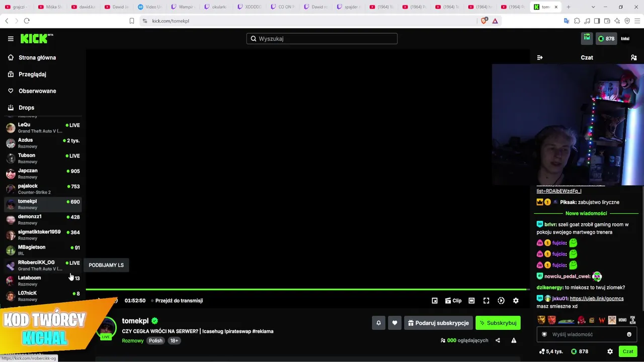Image resolution: width=644 pixels, height=362 pixels.
Task: Click the green Subskrybuj button
Action: pyautogui.click(x=498, y=323)
